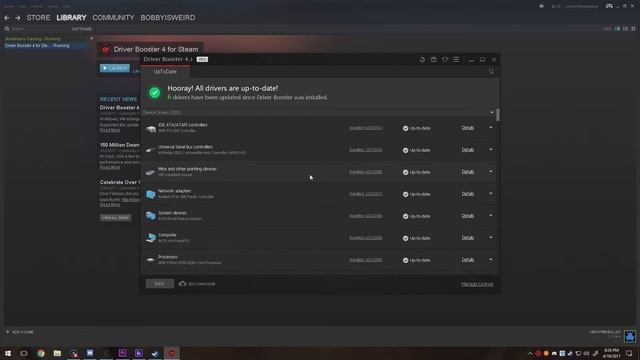640x360 pixels.
Task: Open Details for Network adapters
Action: [468, 194]
